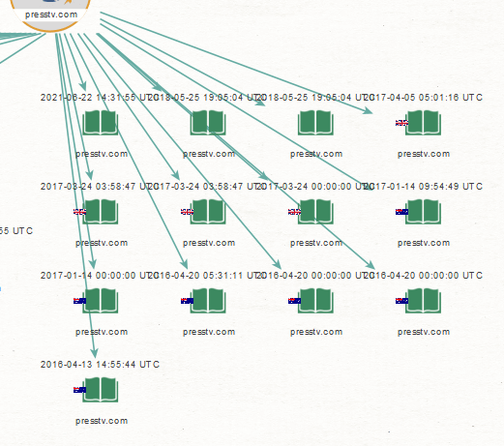Click the Australian flag beside 2016-04-20 05:31:11 node
This screenshot has height=446, width=504.
pos(187,301)
